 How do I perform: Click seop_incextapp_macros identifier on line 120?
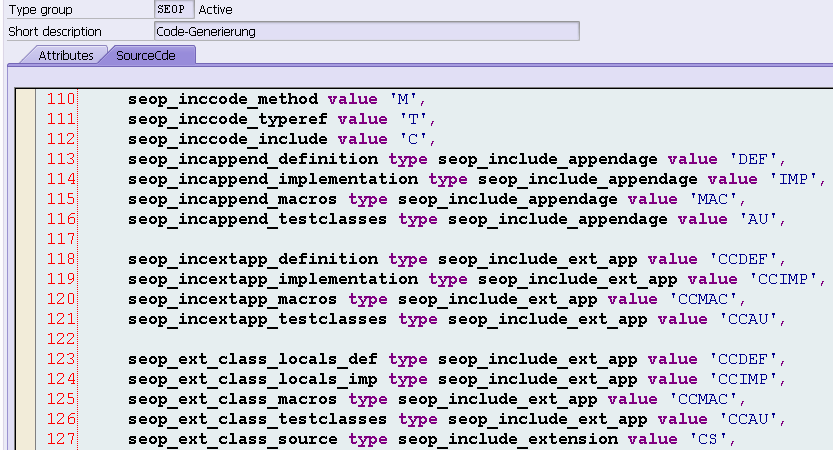(233, 300)
